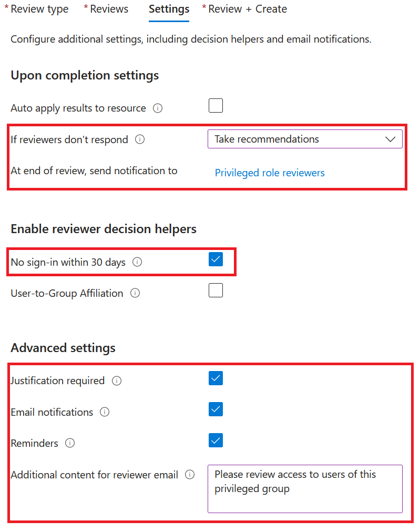Disable the Justification required checkbox
This screenshot has height=531, width=420.
pyautogui.click(x=216, y=378)
